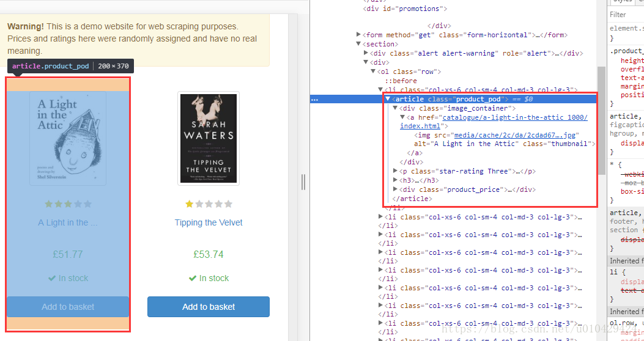Click the 'element.s' rule header in Styles
Viewport: 644px width, 341px height.
627,28
